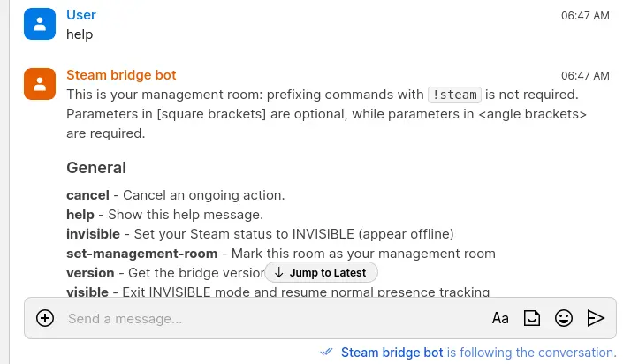
Task: Click the read receipt double-check icon
Action: (x=327, y=352)
